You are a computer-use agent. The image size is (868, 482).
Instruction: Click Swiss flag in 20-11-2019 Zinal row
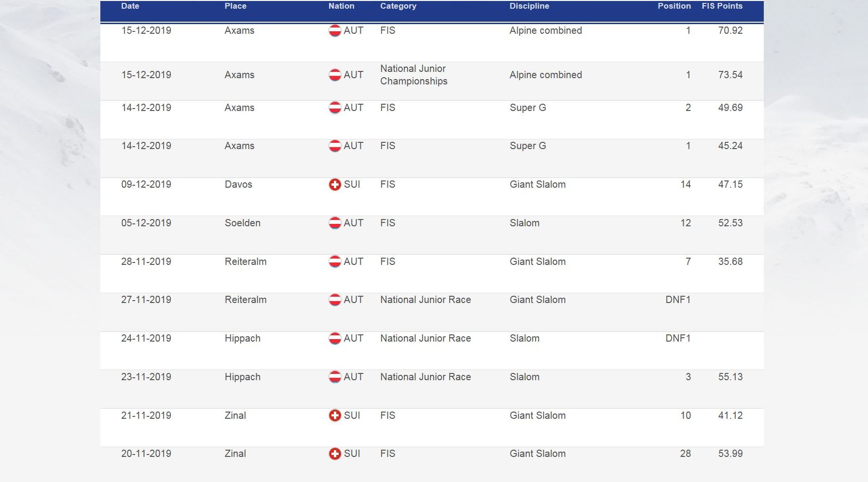point(335,454)
